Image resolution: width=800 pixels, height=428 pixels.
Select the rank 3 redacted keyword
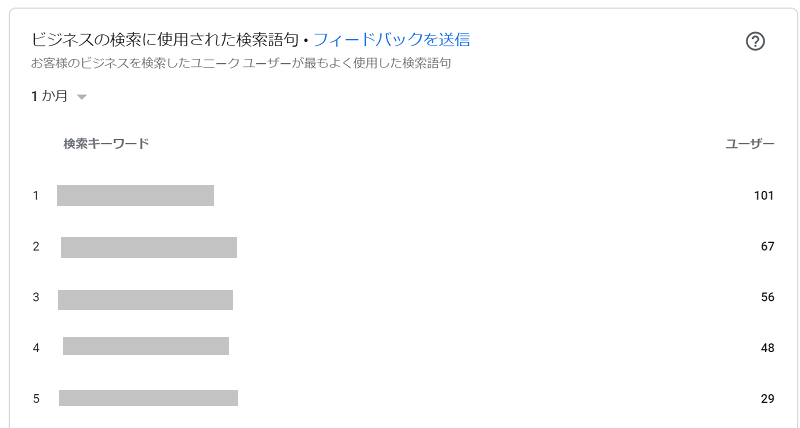(145, 300)
